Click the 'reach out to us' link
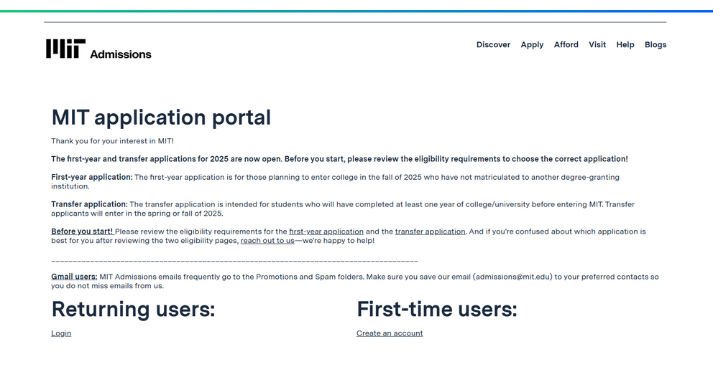Screen dimensions: 713x370 tap(267, 240)
